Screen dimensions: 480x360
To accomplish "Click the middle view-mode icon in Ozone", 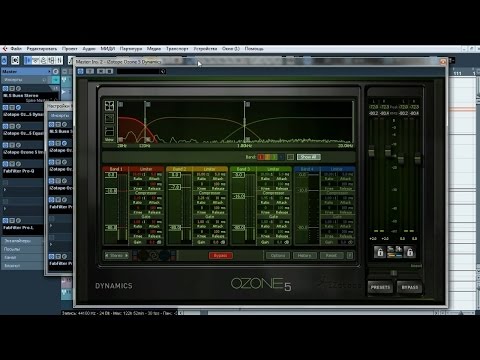I will coord(109,118).
